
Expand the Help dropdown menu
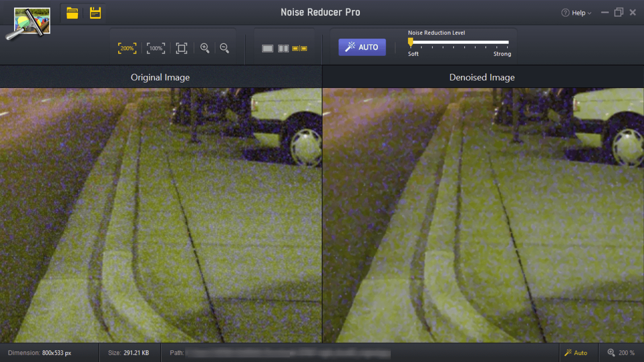click(x=576, y=13)
